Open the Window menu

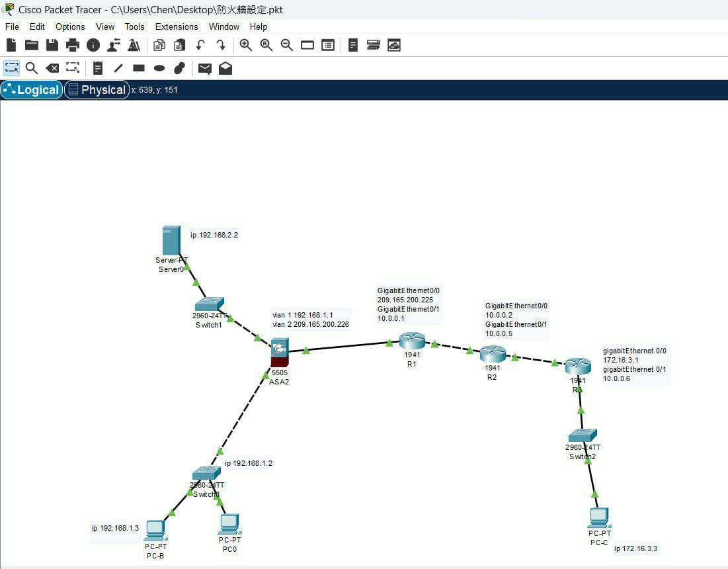224,26
